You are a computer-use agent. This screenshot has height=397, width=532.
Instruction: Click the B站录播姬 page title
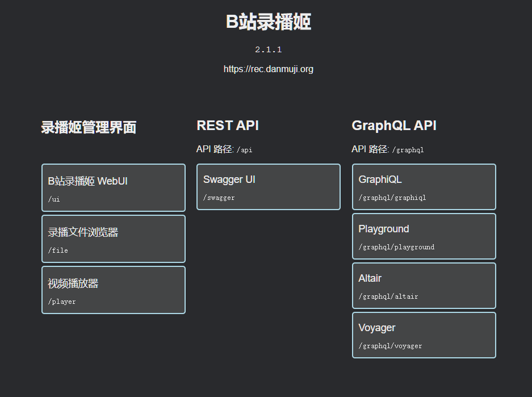[268, 22]
